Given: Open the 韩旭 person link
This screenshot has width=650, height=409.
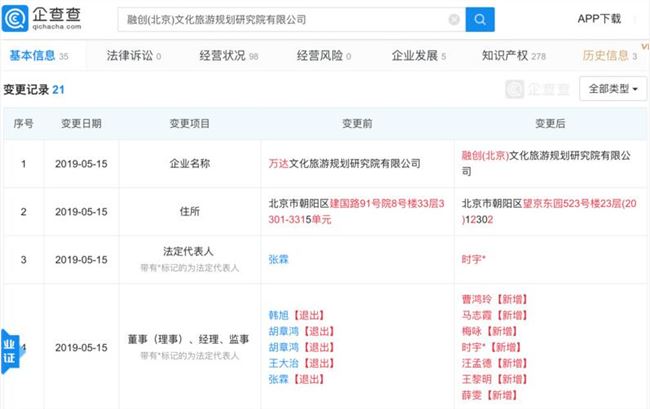Looking at the screenshot, I should [x=278, y=315].
